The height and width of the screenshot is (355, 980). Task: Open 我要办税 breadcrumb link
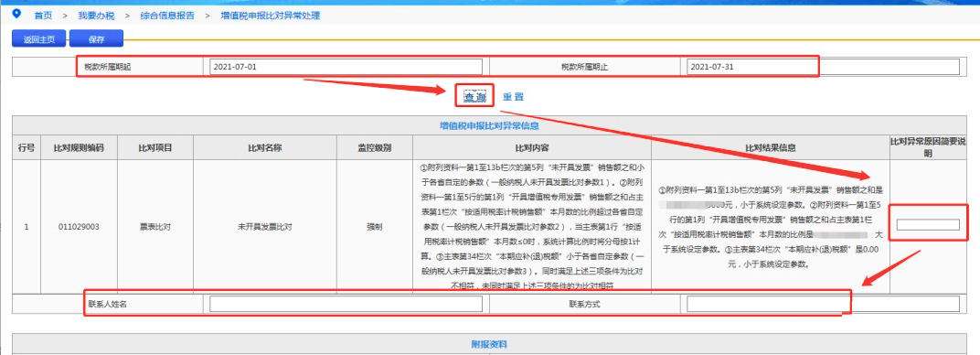pyautogui.click(x=96, y=16)
